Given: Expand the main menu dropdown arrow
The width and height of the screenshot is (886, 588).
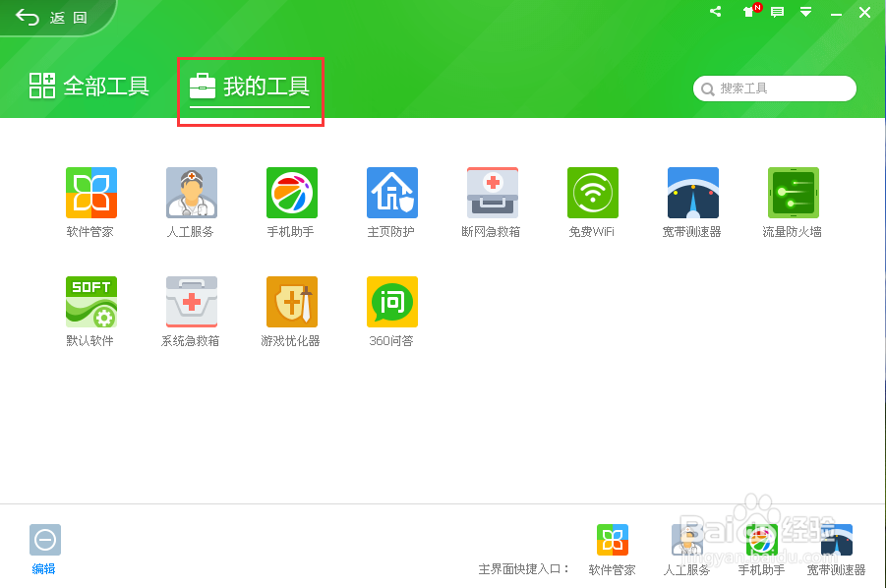Looking at the screenshot, I should pyautogui.click(x=805, y=13).
